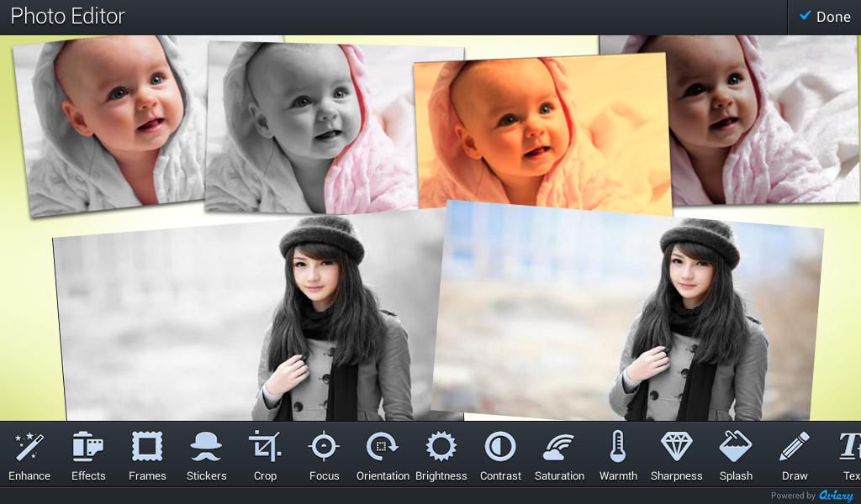Open the Stickers hat and mustache tool
The image size is (861, 504).
(x=207, y=455)
